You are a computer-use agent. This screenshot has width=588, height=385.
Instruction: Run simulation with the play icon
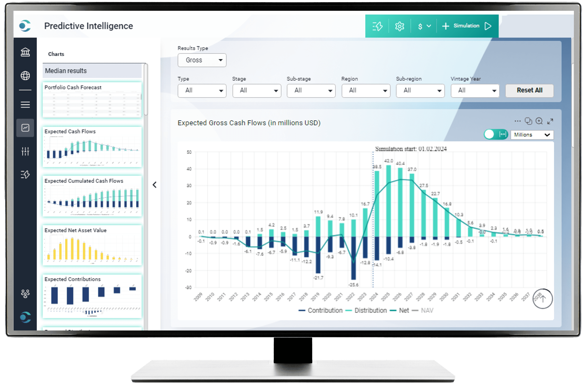coord(488,26)
